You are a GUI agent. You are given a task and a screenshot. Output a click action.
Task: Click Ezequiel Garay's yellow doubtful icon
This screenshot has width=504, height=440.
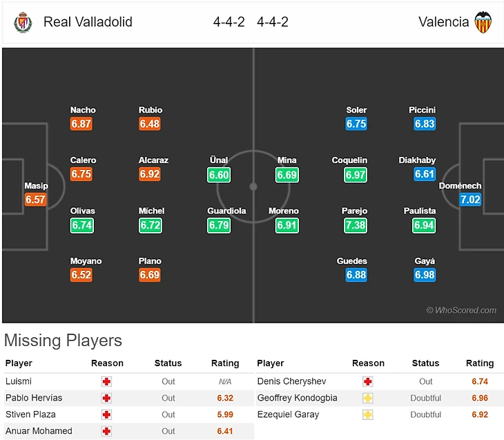[368, 414]
